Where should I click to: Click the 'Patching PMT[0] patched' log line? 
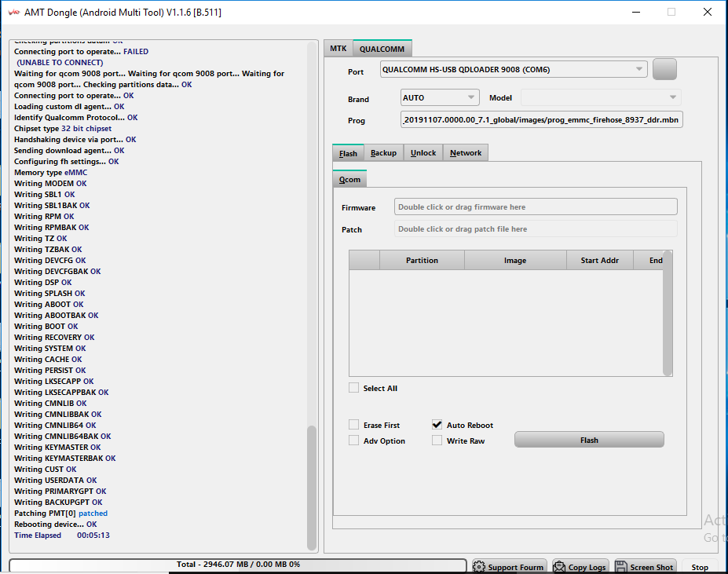click(60, 514)
